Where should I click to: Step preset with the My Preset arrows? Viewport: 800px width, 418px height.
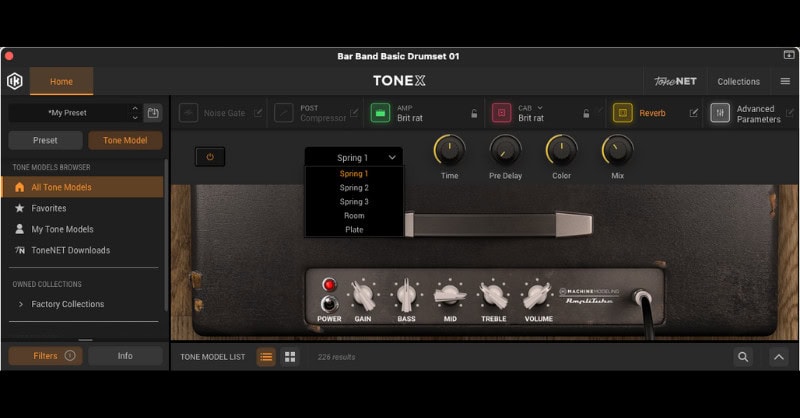click(x=135, y=113)
